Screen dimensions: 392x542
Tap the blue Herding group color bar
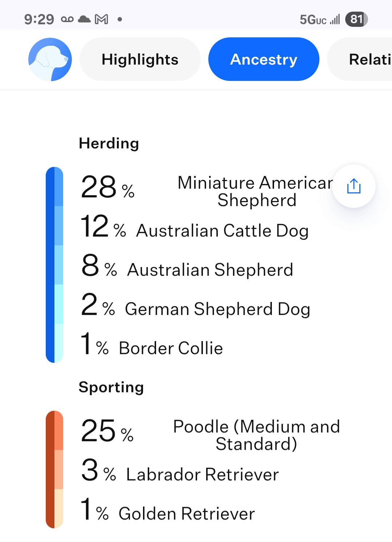click(x=54, y=265)
